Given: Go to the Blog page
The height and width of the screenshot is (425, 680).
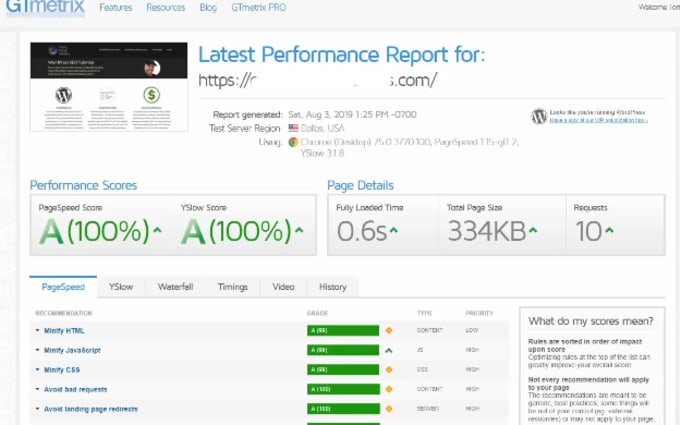Looking at the screenshot, I should [208, 7].
